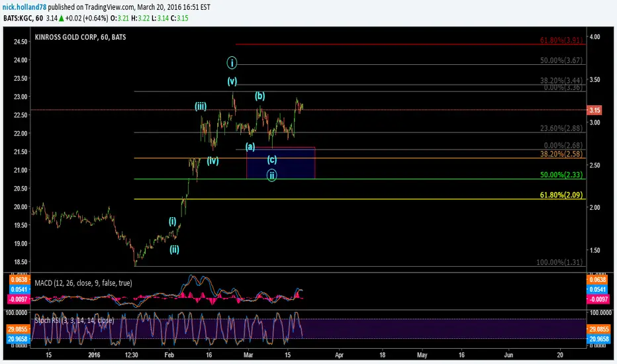Click the Mar time axis label

pos(248,355)
